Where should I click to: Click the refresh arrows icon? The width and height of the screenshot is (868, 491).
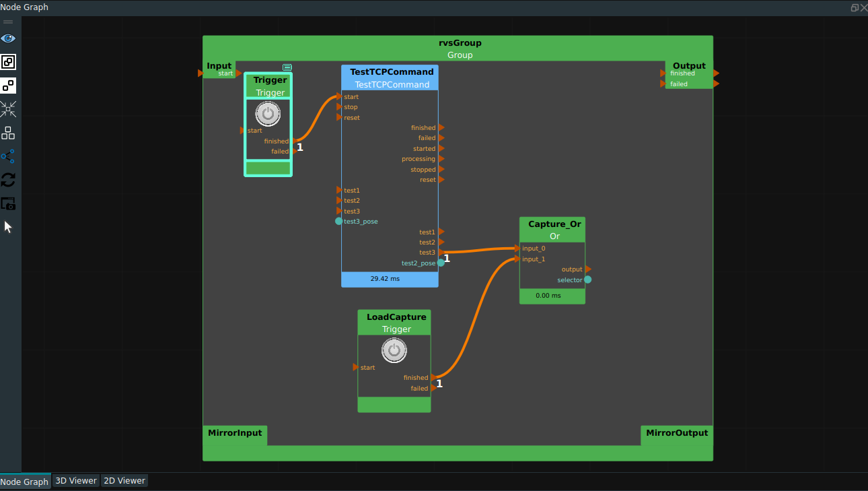point(8,180)
